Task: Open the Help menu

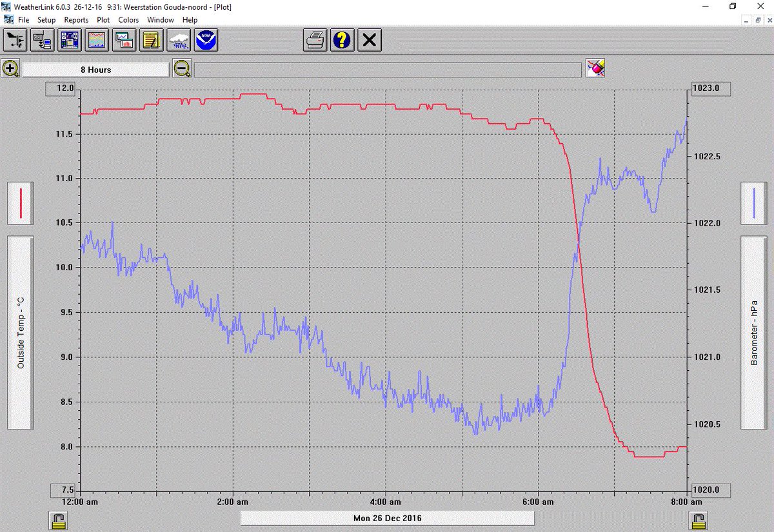Action: 190,20
